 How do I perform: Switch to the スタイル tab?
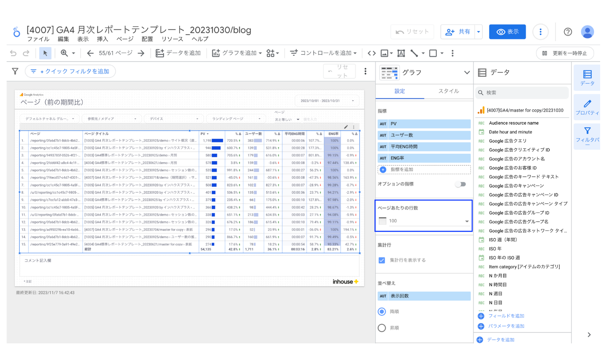[x=448, y=91]
